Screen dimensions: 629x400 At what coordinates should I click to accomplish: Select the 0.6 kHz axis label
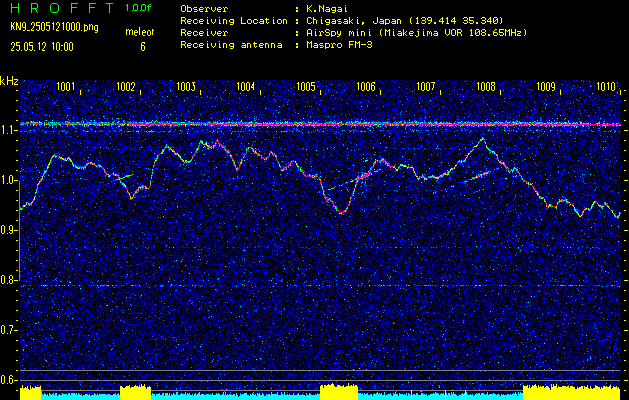(x=8, y=380)
